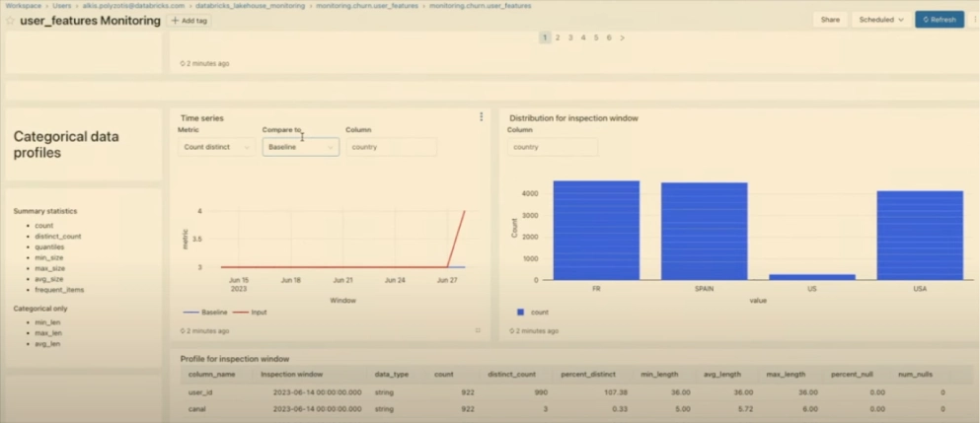Click the Input legend entry
980x423 pixels.
click(x=250, y=312)
